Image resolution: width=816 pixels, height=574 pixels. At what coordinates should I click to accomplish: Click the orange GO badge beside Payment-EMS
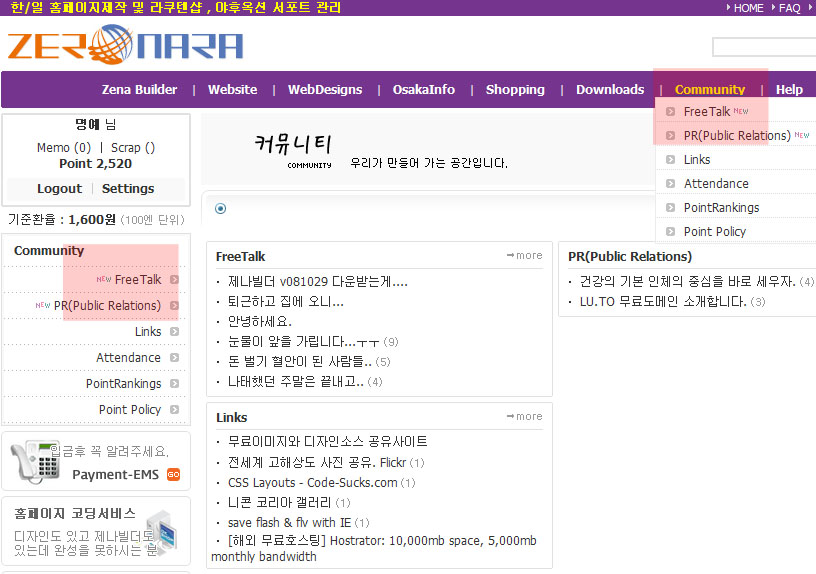click(x=173, y=475)
